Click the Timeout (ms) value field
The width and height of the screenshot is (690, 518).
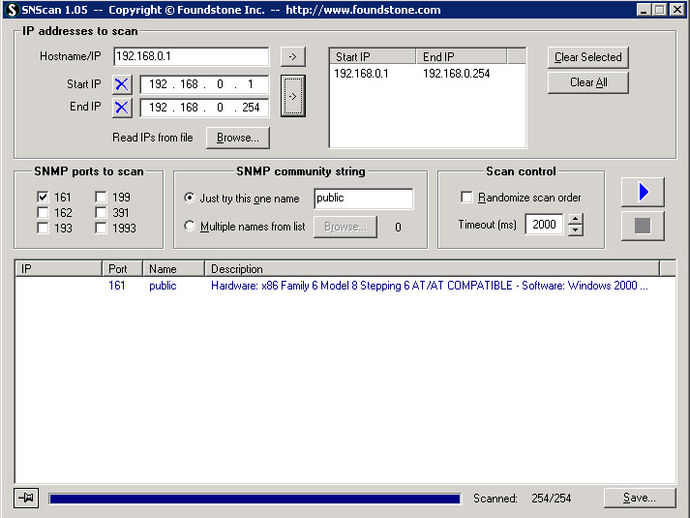[x=544, y=224]
